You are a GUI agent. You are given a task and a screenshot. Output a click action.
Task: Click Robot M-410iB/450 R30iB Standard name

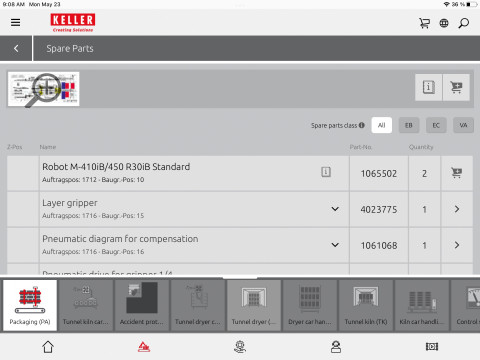tap(116, 167)
